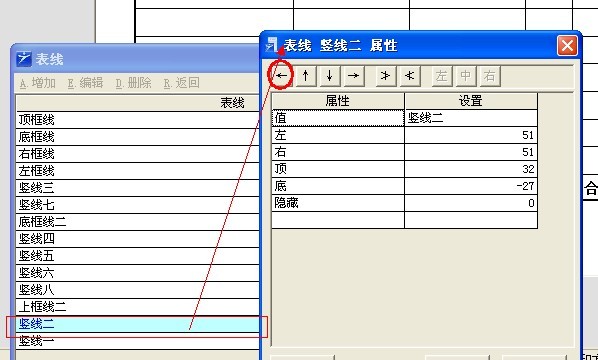Image resolution: width=598 pixels, height=360 pixels.
Task: Click the down arrow move button
Action: [330, 76]
